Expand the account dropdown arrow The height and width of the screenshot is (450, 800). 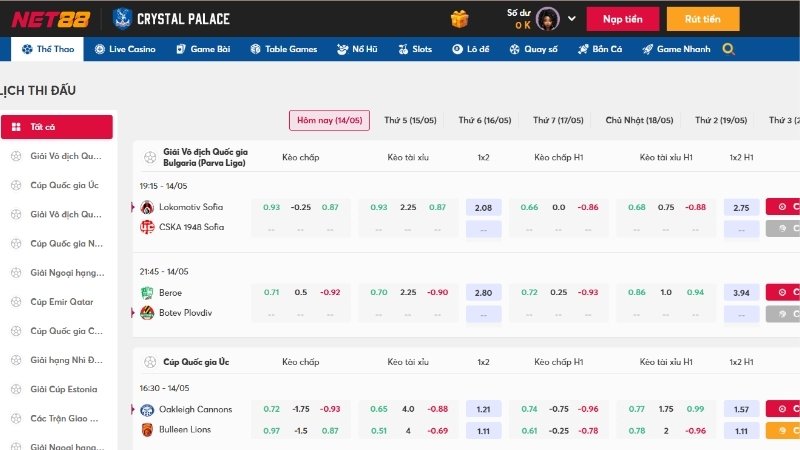click(572, 18)
